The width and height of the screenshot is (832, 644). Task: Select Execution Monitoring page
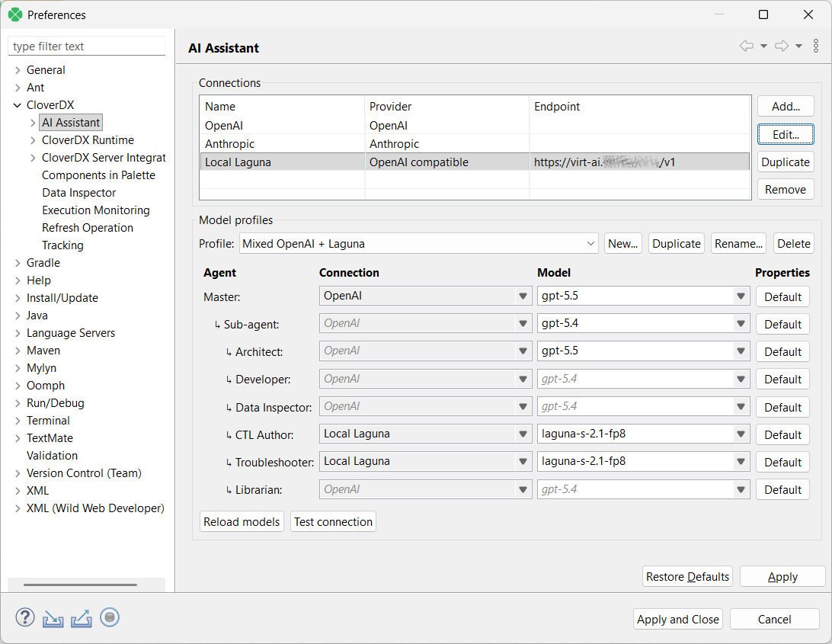pos(96,210)
